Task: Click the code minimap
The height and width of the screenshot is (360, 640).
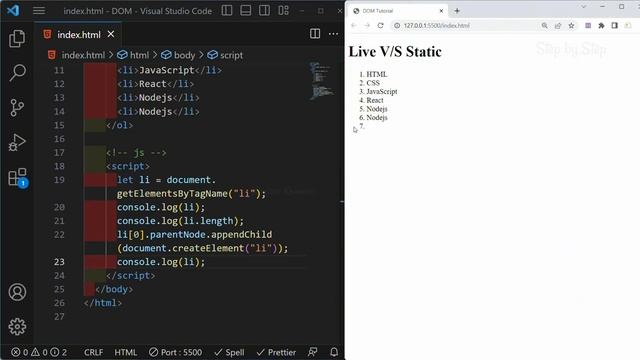Action: pos(321,80)
